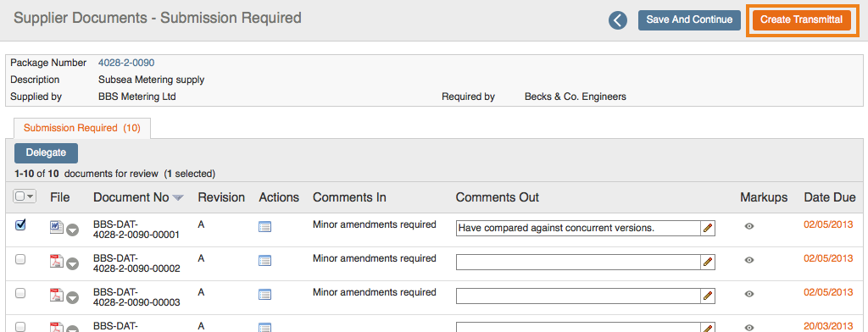
Task: Open Actions icon for document 00002
Action: click(x=265, y=261)
